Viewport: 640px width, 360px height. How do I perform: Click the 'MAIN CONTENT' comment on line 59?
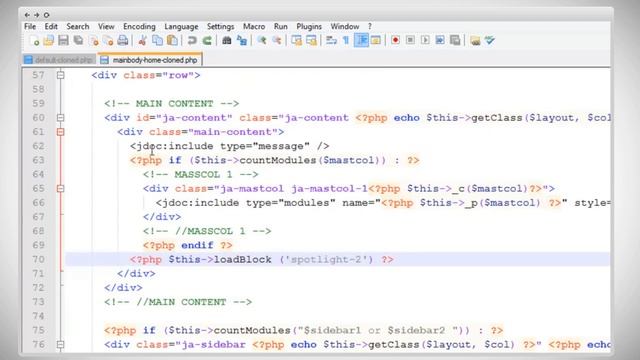point(175,104)
